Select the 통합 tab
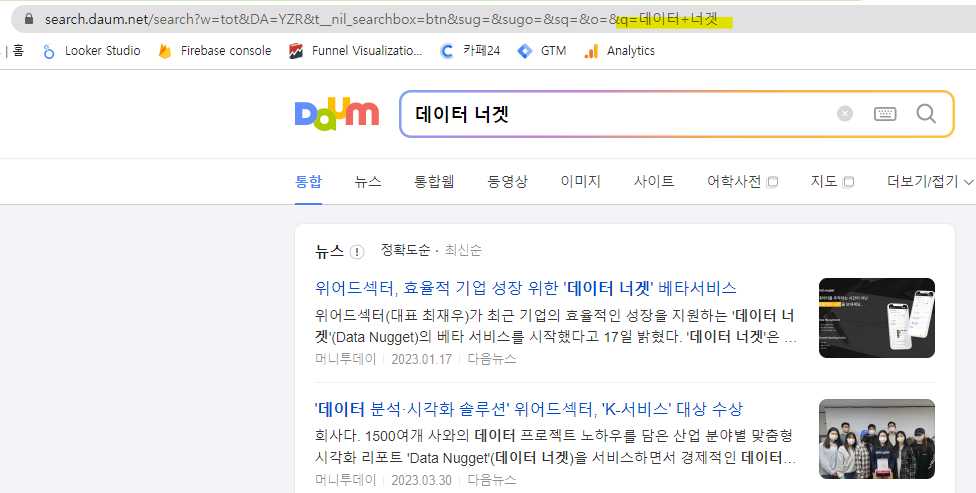 (x=308, y=181)
